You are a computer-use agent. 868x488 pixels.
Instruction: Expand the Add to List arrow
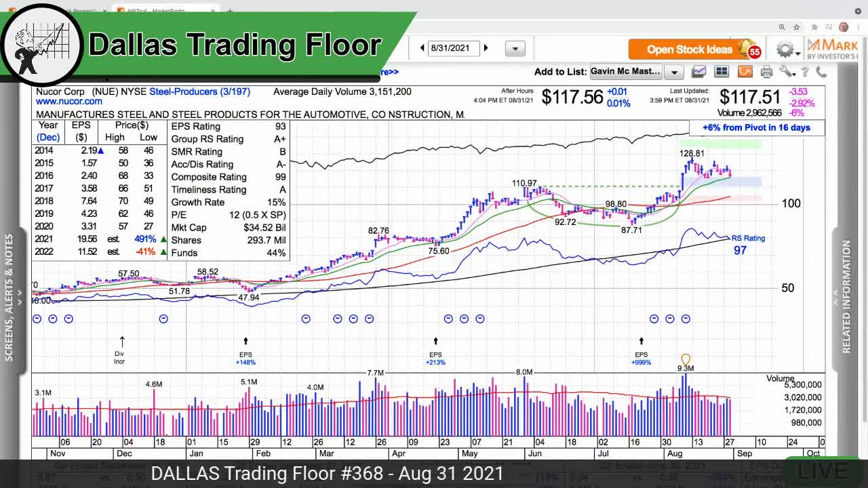[x=674, y=72]
